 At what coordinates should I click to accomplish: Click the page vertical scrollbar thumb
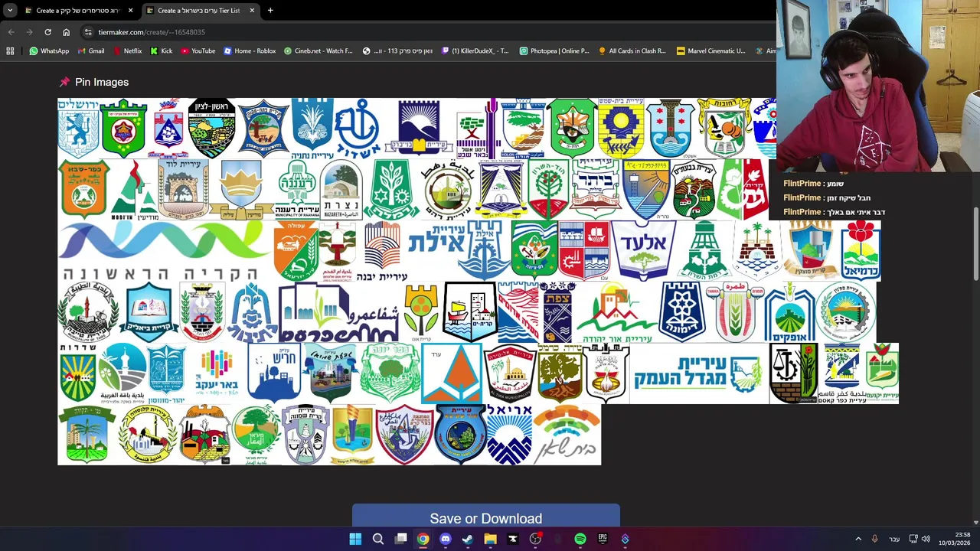coord(975,244)
